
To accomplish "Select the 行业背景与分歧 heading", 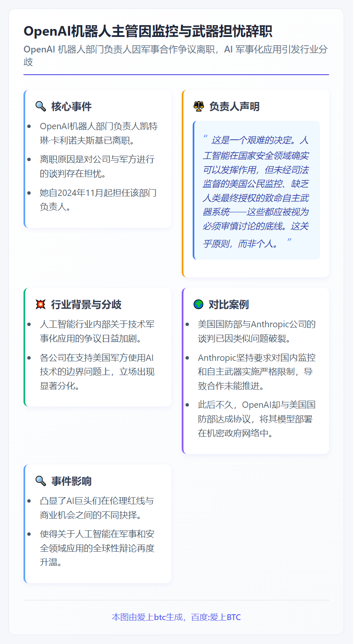I will [x=86, y=304].
